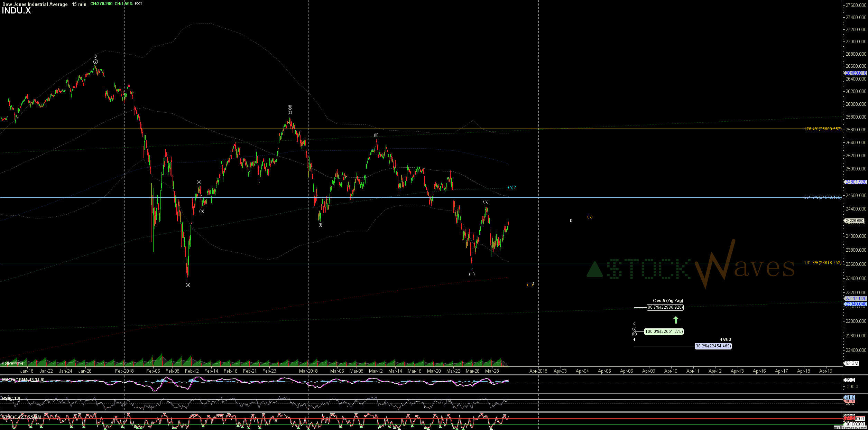Select the 161.8%(23618.752) Fibonacci label
The image size is (868, 430).
pyautogui.click(x=823, y=263)
